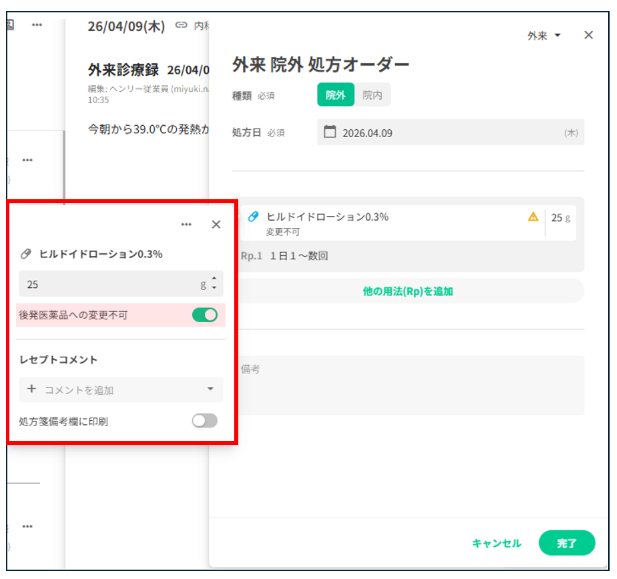Click the warning triangle on prescription row
This screenshot has width=617, height=579.
(x=533, y=217)
